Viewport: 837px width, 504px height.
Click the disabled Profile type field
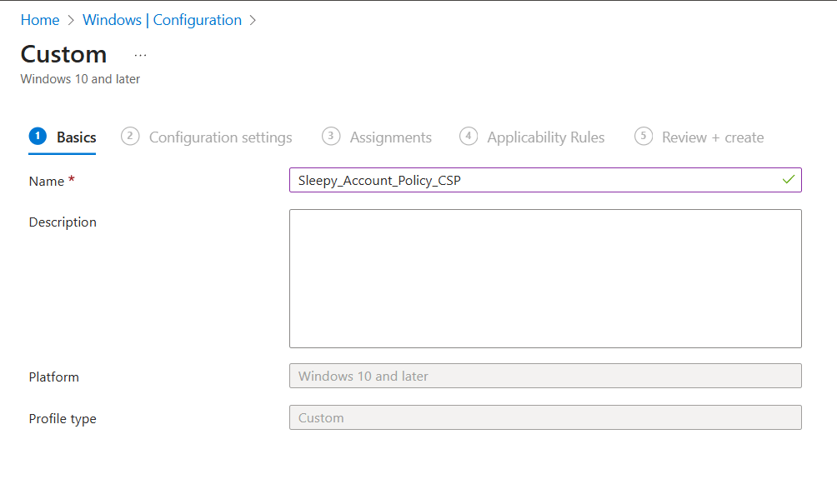point(545,417)
